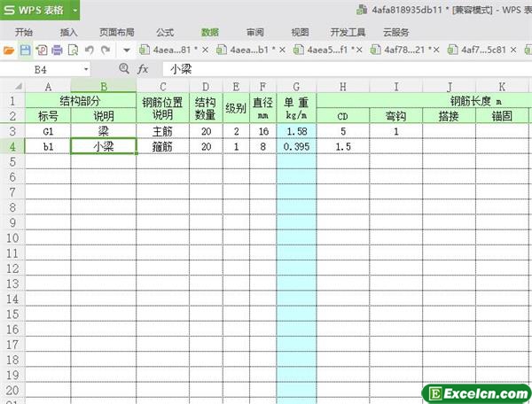Click the cell labeled 锚固
532x404 pixels.
click(502, 116)
